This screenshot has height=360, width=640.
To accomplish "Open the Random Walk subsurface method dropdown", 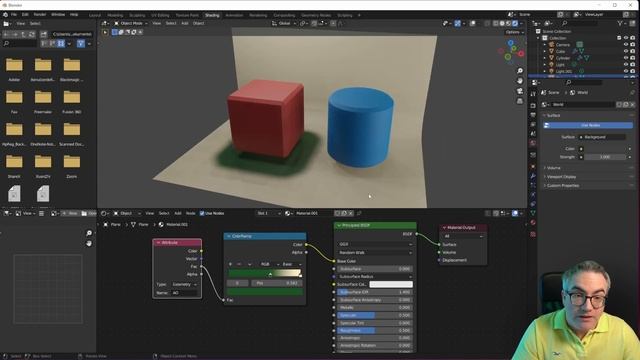I will tap(375, 253).
